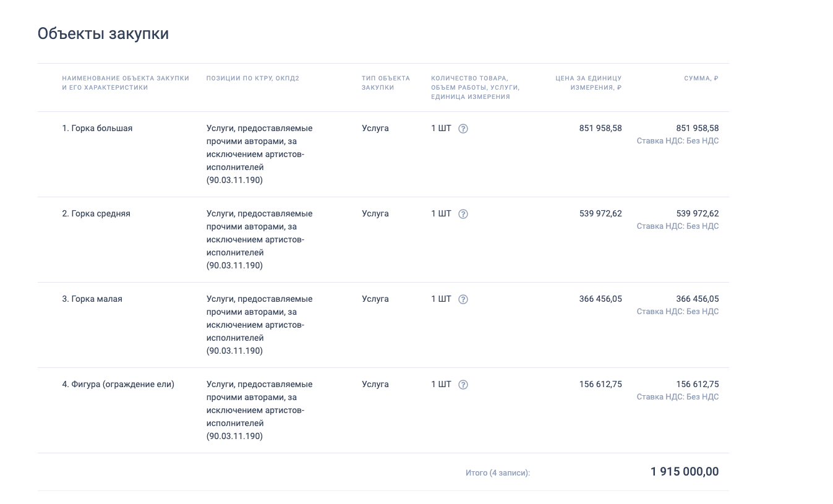
Task: Click the 'Сумма, ₽' column header
Action: click(701, 79)
